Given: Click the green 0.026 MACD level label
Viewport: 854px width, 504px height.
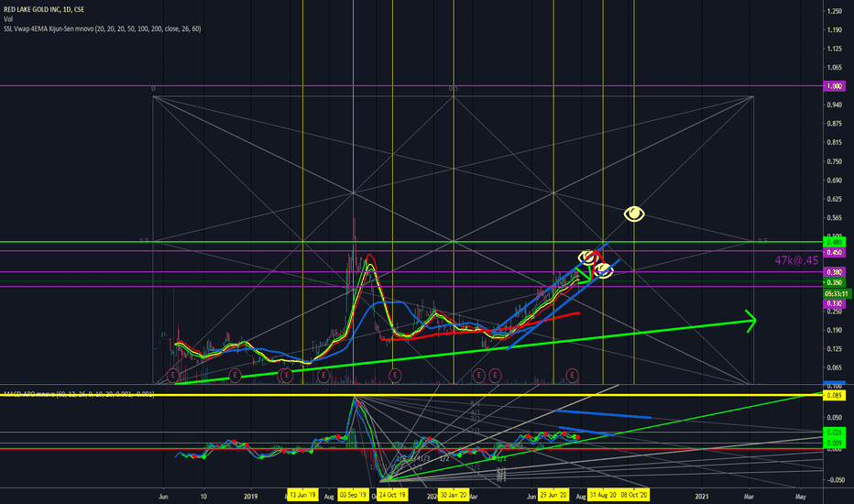Looking at the screenshot, I should 834,433.
